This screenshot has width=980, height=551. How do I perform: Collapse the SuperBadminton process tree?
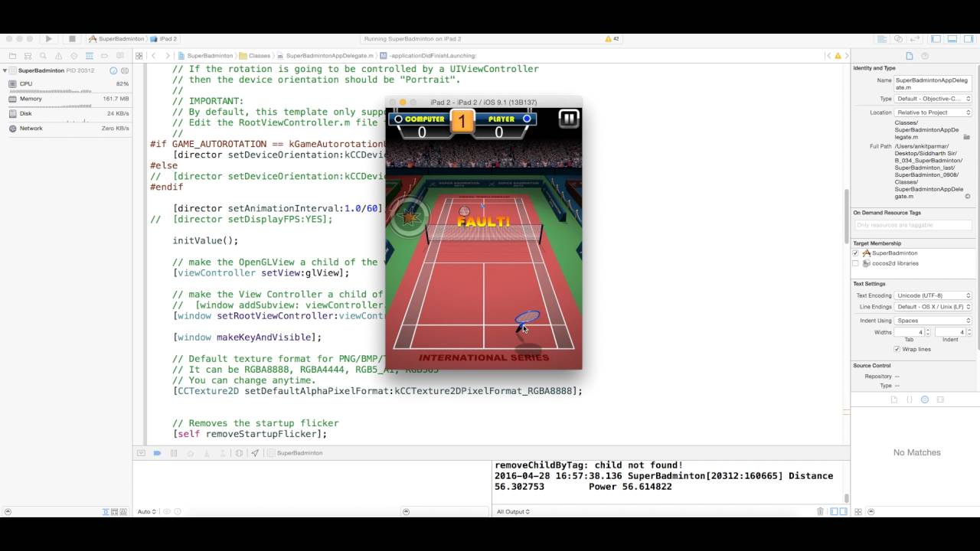(x=5, y=70)
